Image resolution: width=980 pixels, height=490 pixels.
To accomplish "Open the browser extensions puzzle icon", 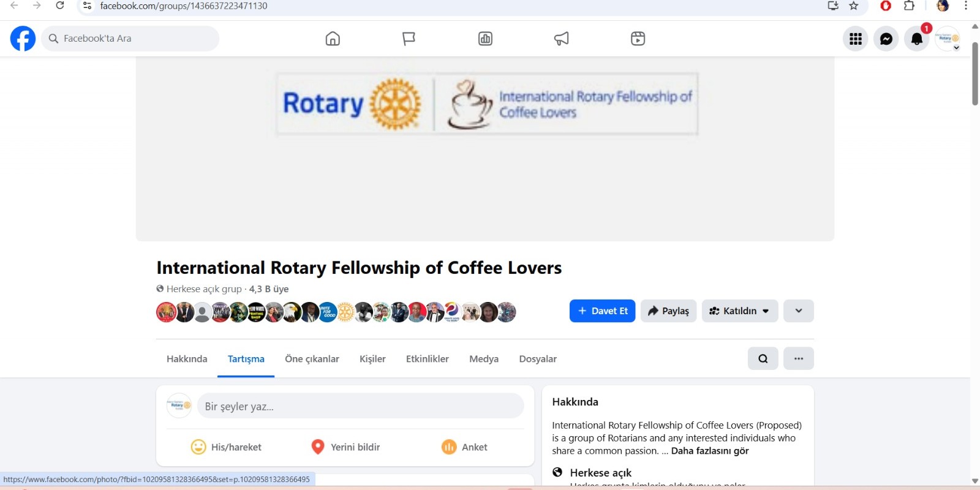I will coord(910,6).
